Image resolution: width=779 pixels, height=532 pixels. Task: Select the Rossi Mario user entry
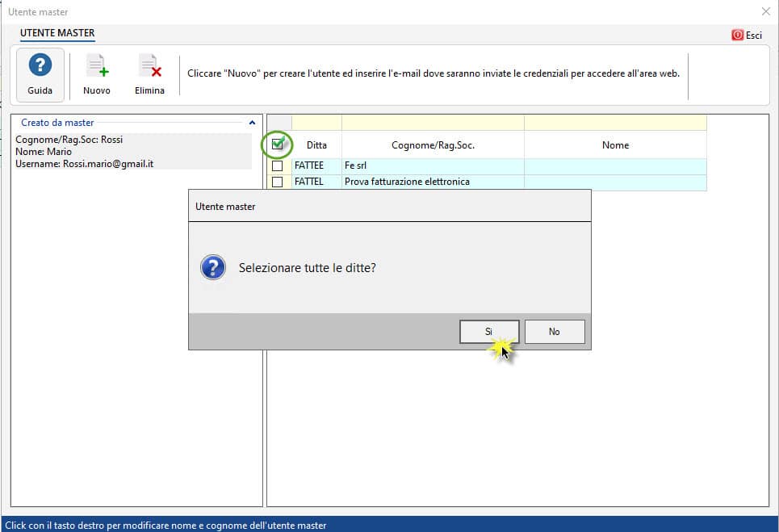coord(132,152)
